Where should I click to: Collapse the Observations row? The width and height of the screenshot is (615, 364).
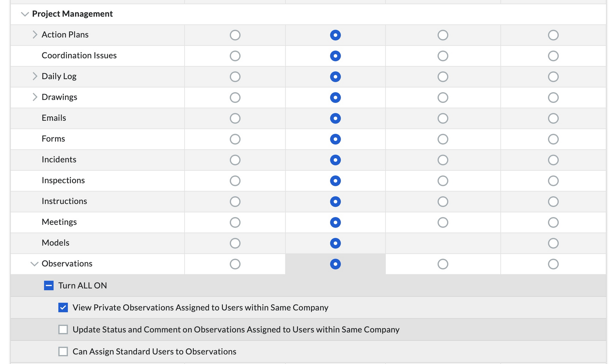(34, 264)
